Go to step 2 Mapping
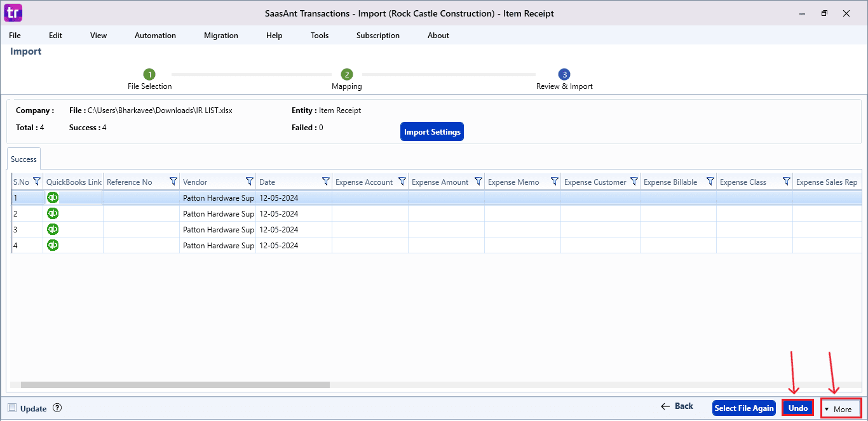This screenshot has height=421, width=868. 346,75
